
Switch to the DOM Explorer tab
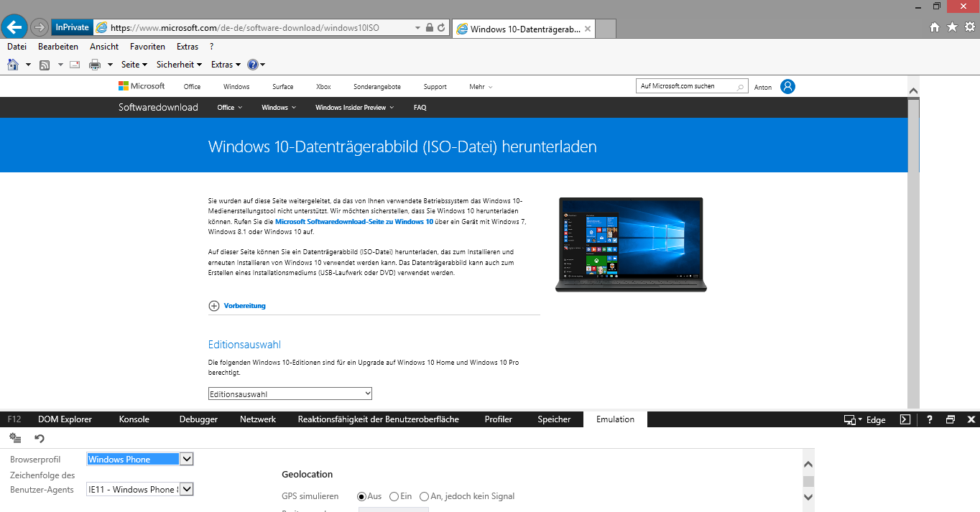click(x=65, y=419)
